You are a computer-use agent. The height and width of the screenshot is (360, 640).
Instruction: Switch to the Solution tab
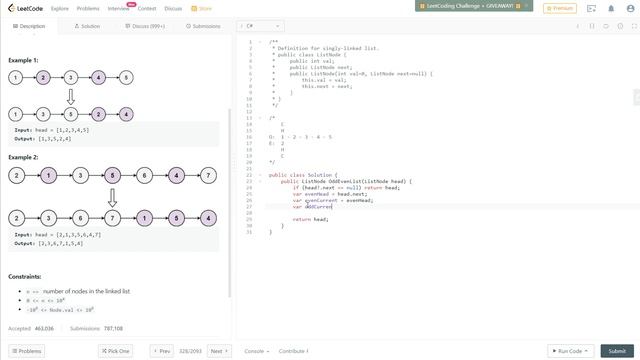point(87,26)
